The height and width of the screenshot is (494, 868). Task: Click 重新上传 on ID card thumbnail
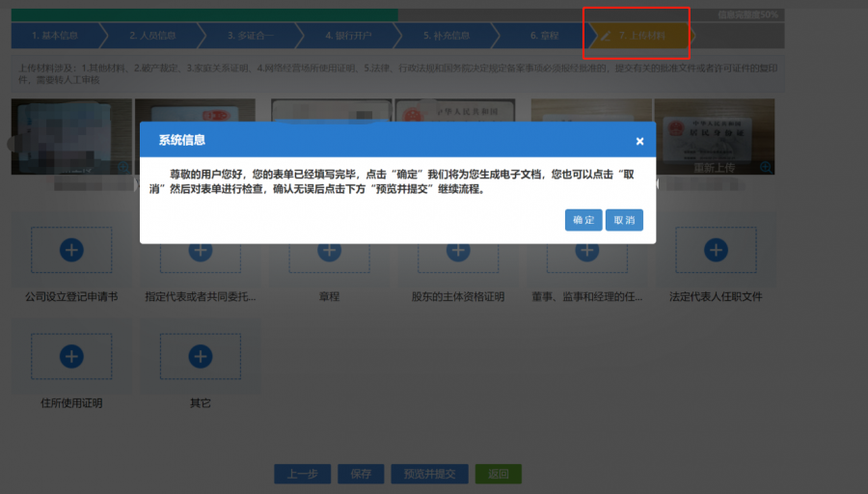pyautogui.click(x=714, y=168)
